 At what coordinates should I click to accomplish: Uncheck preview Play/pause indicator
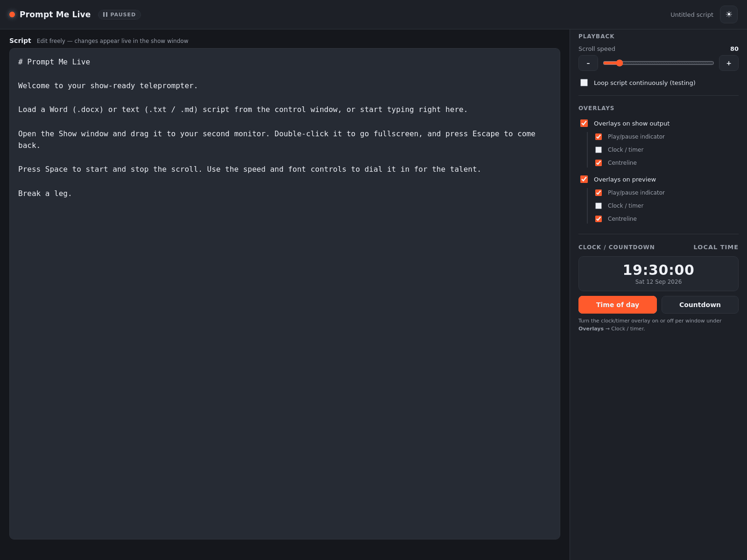(599, 193)
